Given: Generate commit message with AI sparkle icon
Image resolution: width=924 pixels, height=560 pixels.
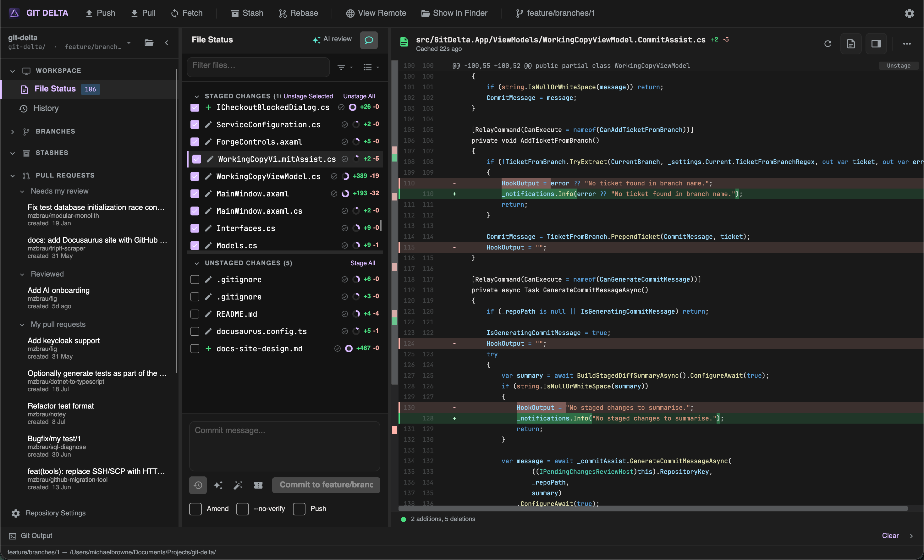Looking at the screenshot, I should (x=218, y=485).
